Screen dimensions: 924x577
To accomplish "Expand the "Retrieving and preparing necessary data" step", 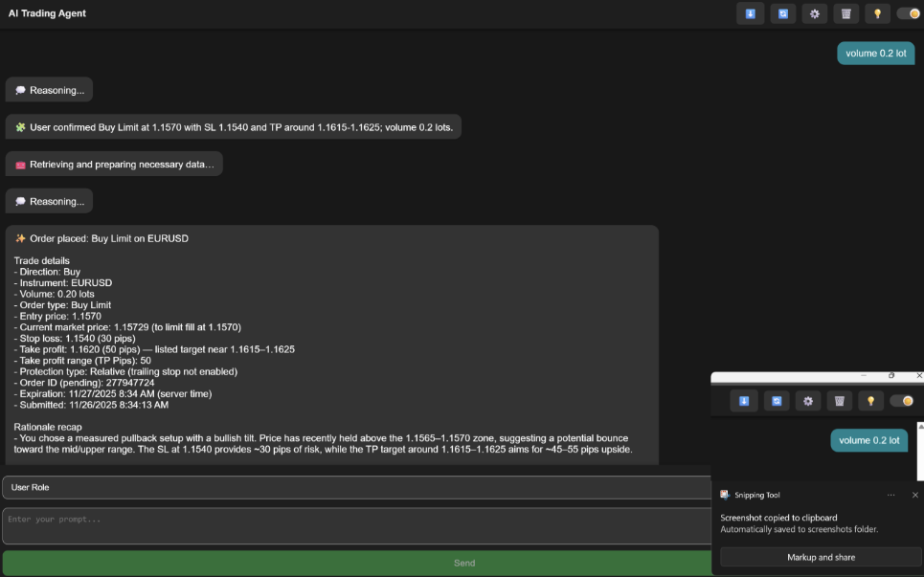I will (x=114, y=165).
